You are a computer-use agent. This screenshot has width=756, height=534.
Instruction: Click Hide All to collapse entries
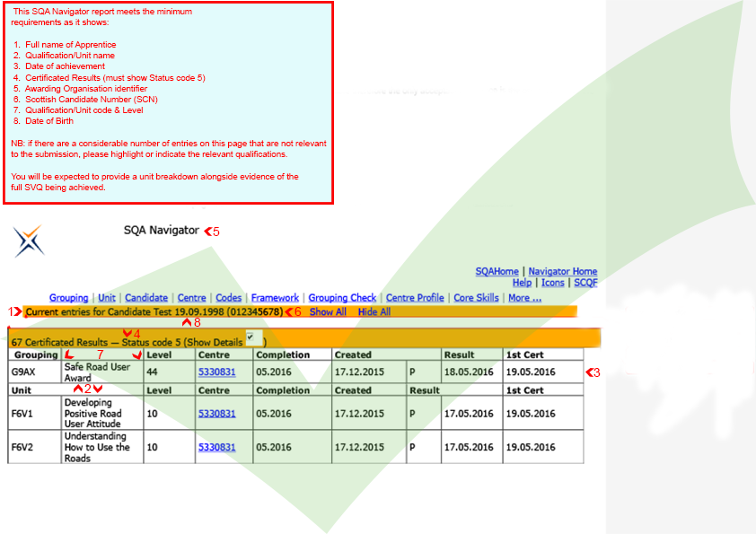(374, 312)
